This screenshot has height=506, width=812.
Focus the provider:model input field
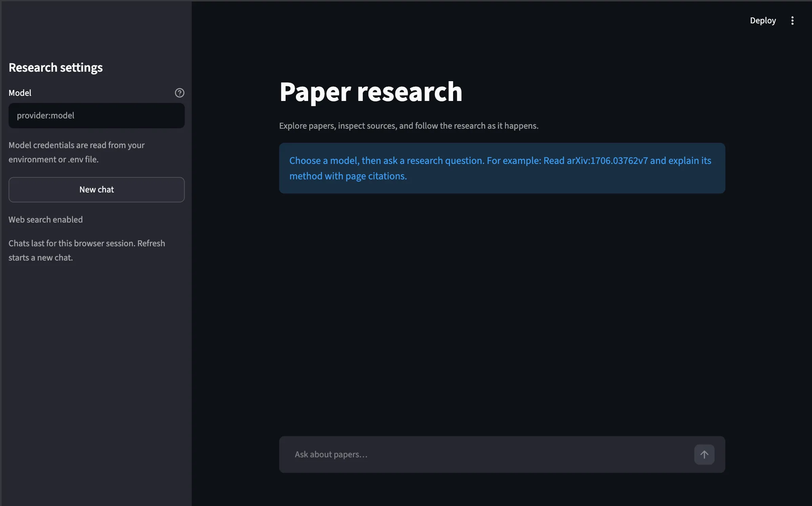(97, 116)
